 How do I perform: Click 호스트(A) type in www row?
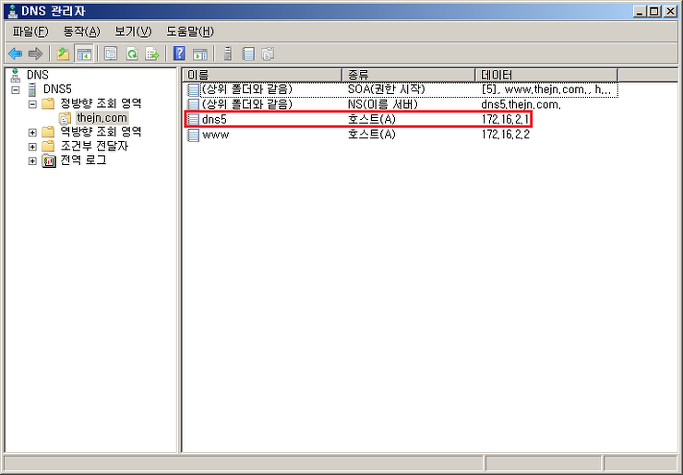tap(372, 135)
